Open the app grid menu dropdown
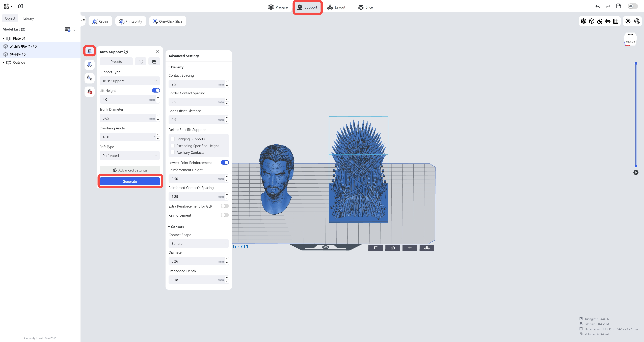 point(8,6)
